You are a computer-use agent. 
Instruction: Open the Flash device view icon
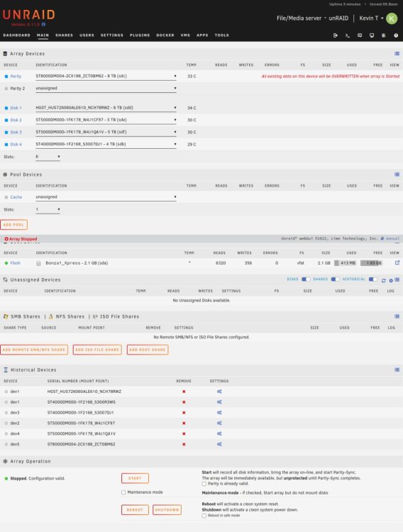tap(397, 262)
